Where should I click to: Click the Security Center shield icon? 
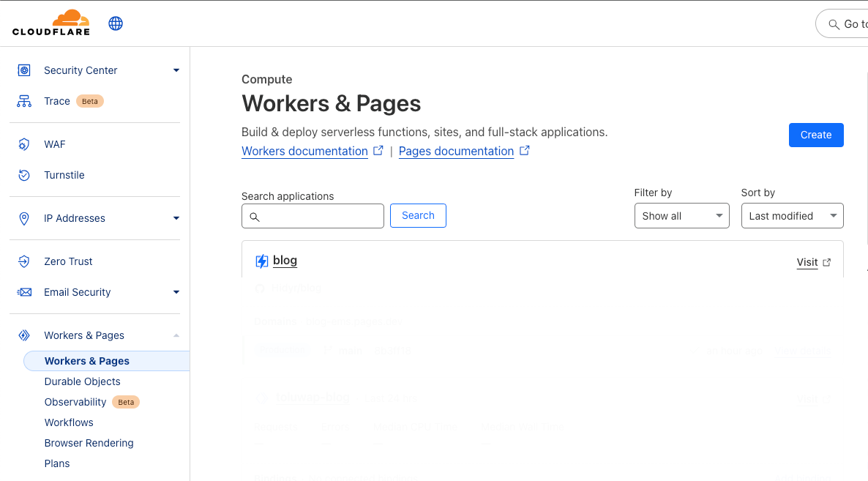point(23,70)
